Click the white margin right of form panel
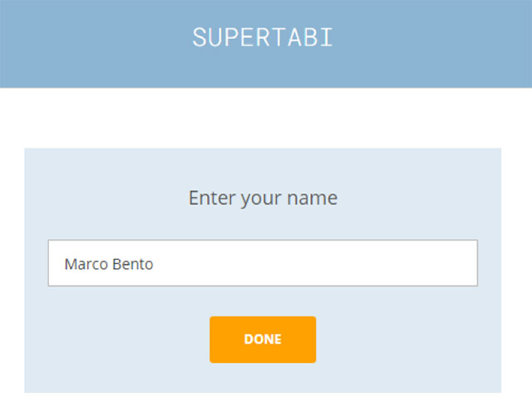The width and height of the screenshot is (532, 397). pyautogui.click(x=516, y=266)
